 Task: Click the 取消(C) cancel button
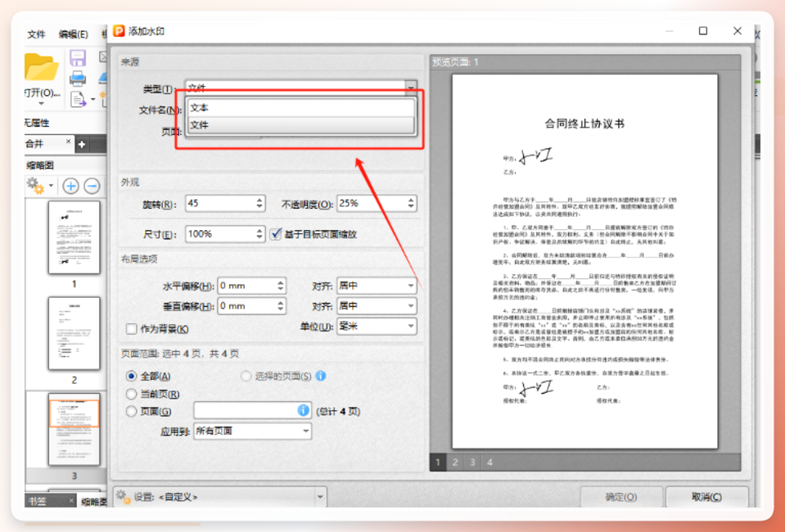706,497
